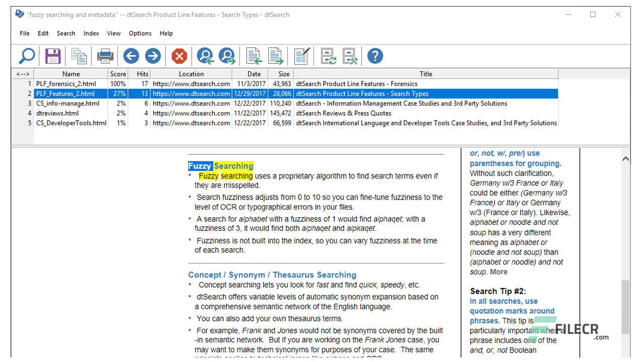Close the dtSearch window
The image size is (644, 362).
click(x=618, y=15)
